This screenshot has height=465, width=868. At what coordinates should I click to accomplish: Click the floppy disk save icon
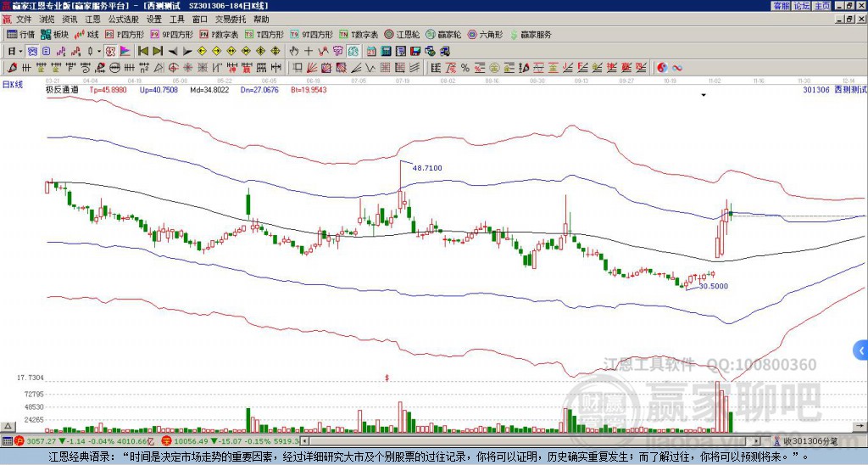tap(415, 52)
